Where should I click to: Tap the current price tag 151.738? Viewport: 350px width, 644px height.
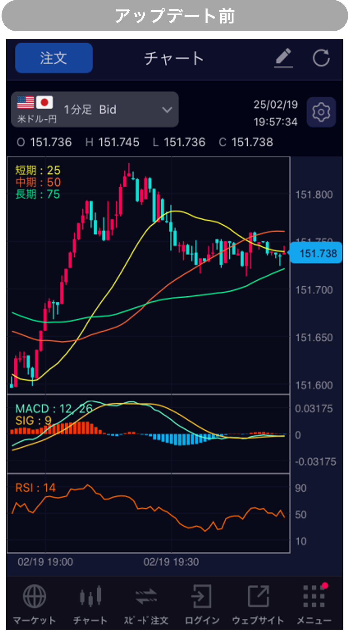pyautogui.click(x=316, y=253)
